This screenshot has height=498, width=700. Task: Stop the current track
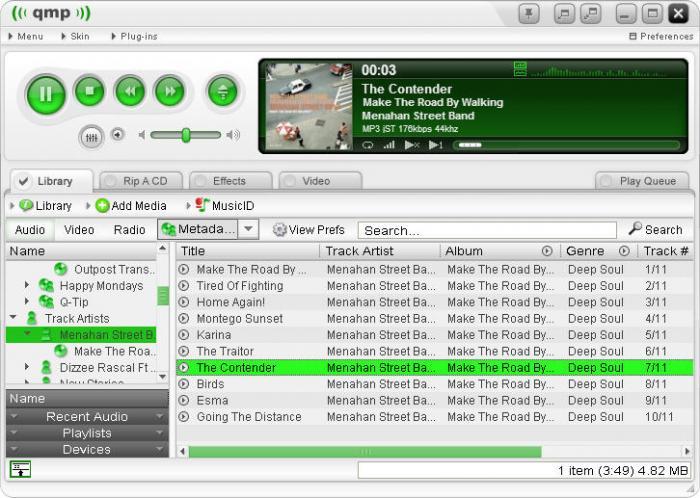tap(90, 91)
